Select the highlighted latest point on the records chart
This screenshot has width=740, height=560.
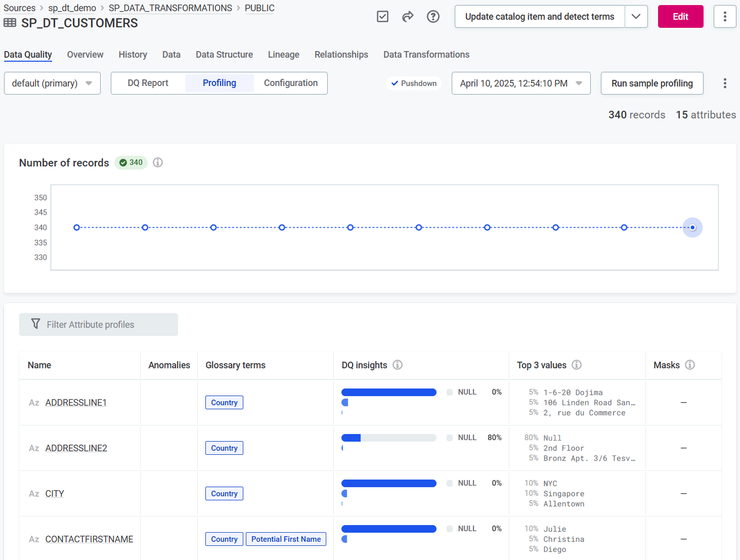point(692,227)
